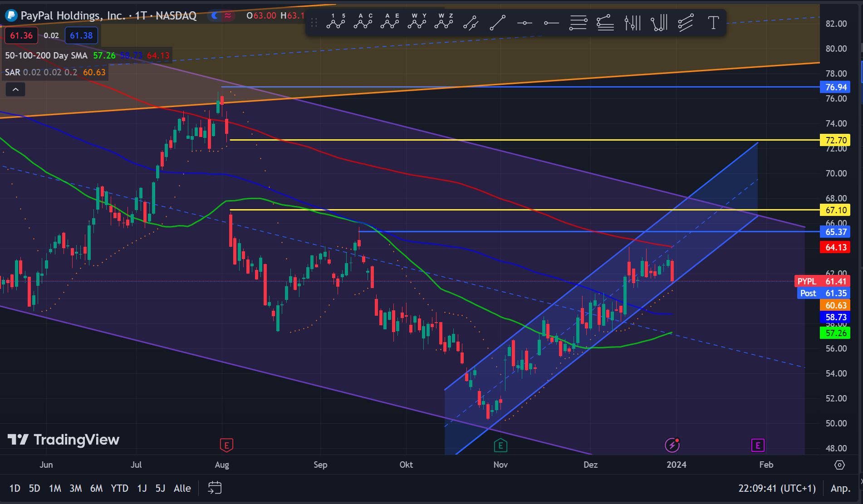This screenshot has width=863, height=504.
Task: Click the orange 60.63 SAR label
Action: [x=835, y=305]
